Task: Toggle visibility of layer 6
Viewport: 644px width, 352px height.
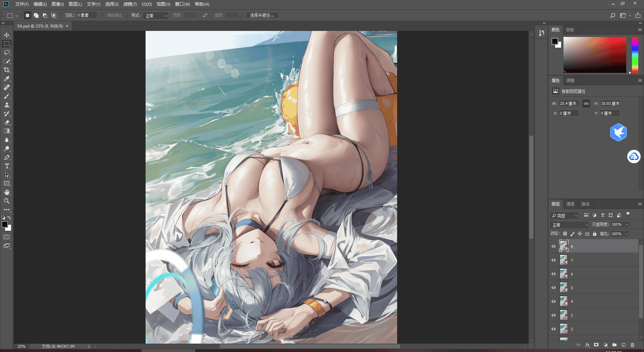Action: (554, 274)
